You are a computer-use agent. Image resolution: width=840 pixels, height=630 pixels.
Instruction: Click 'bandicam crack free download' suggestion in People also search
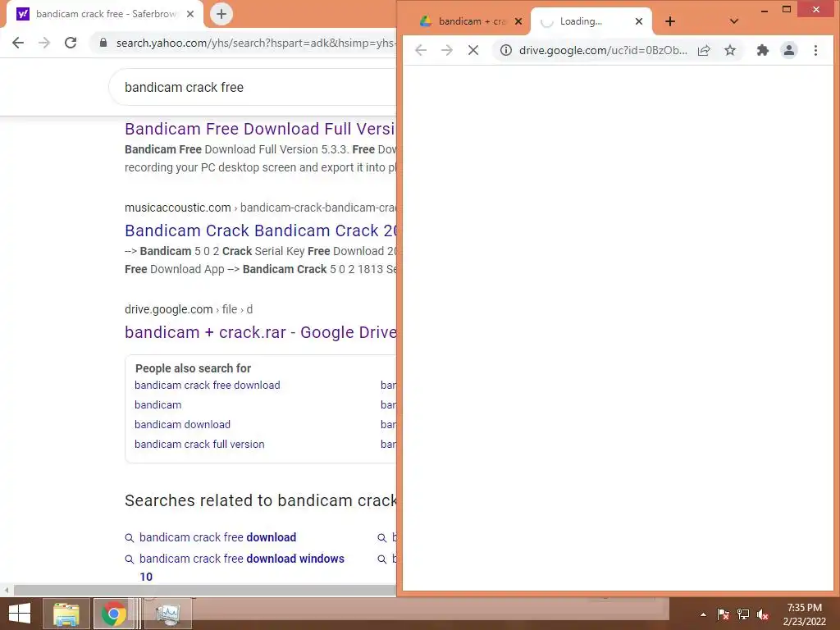(x=208, y=386)
